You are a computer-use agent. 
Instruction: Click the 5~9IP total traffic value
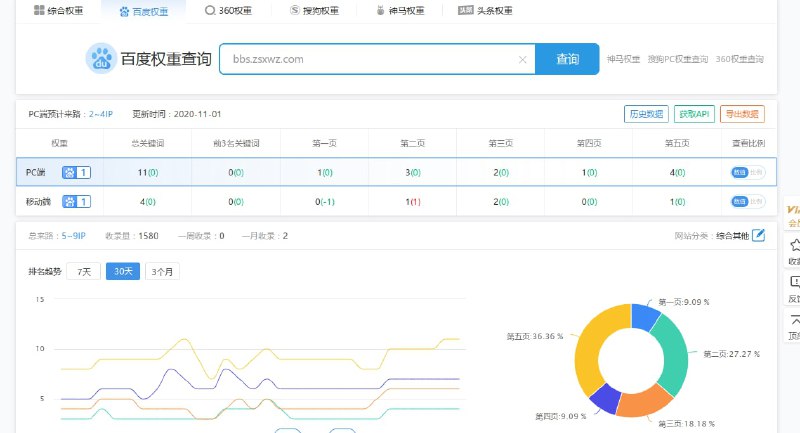(x=73, y=236)
